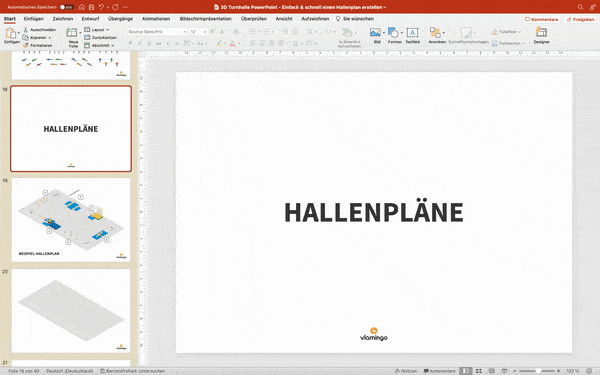Click Formatieren format painter button
Viewport: 600px width, 375px height.
38,45
